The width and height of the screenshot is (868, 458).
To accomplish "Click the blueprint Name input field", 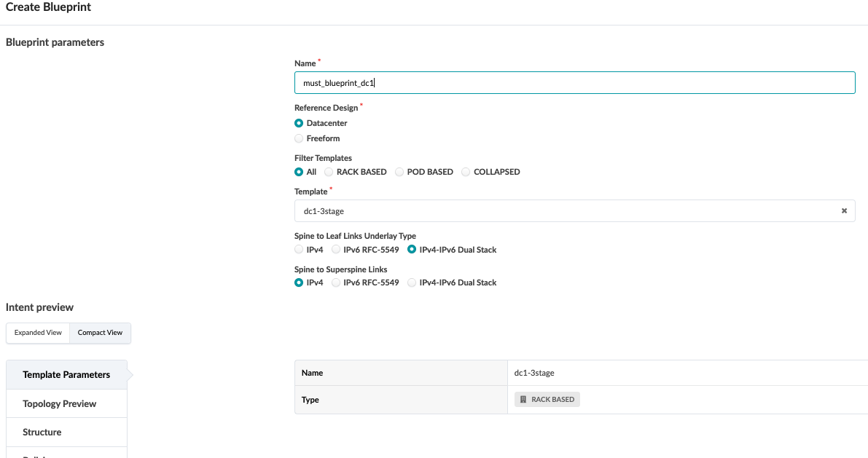I will click(x=574, y=83).
